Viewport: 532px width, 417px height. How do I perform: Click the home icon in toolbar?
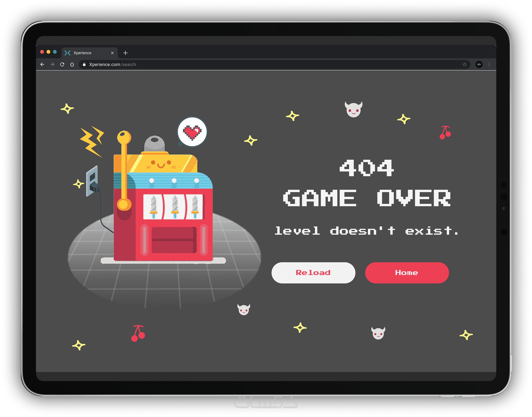point(72,64)
